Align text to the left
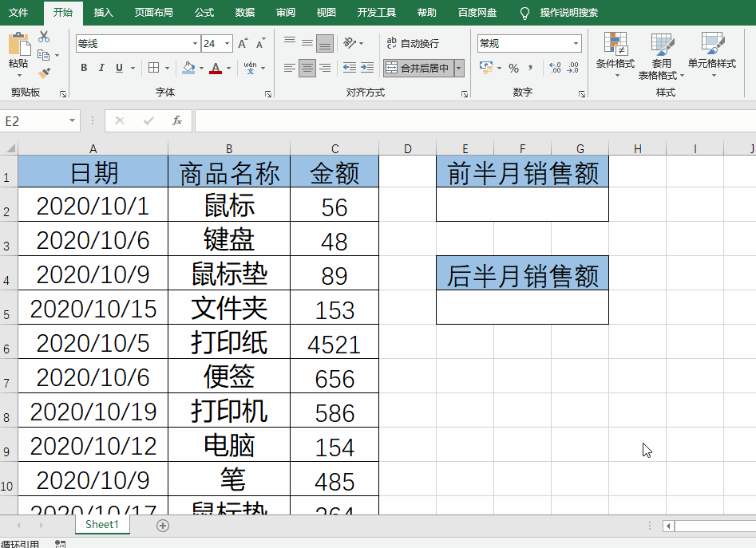 point(290,68)
